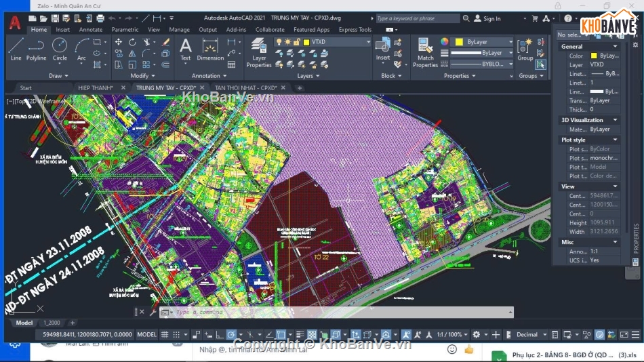The width and height of the screenshot is (644, 362).
Task: Open the annotation scale 1:1 / 100% dropdown
Action: tap(452, 334)
